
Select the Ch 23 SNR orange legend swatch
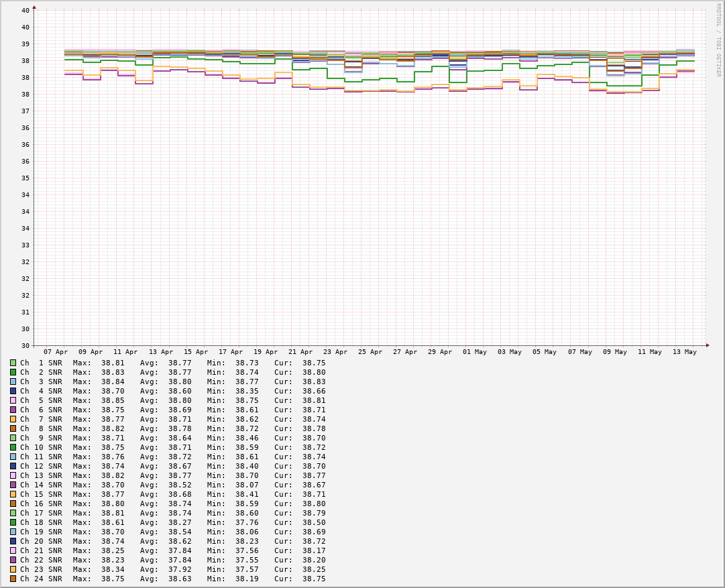13,569
